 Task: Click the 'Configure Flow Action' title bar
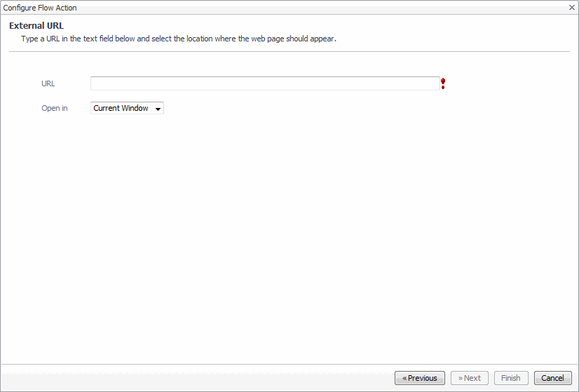210,8
